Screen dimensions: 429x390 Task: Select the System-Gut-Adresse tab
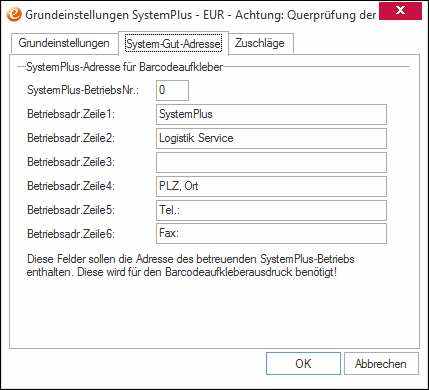tap(173, 43)
